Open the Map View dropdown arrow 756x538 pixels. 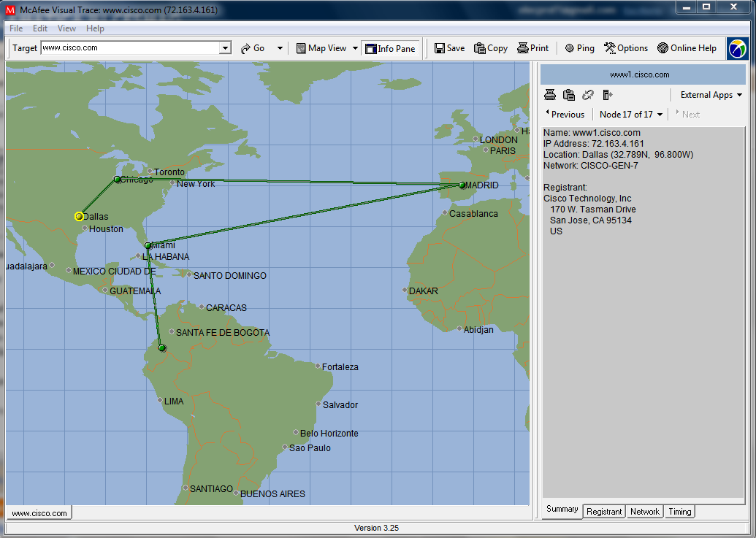(355, 48)
